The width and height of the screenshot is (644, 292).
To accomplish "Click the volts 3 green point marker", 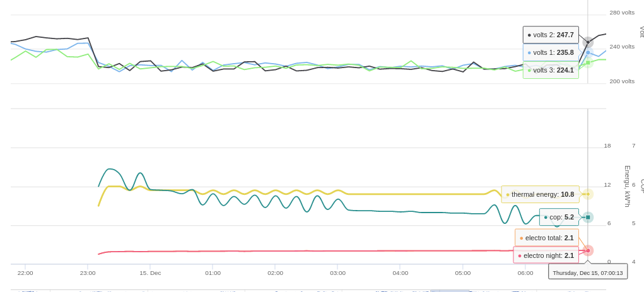I will pos(588,62).
